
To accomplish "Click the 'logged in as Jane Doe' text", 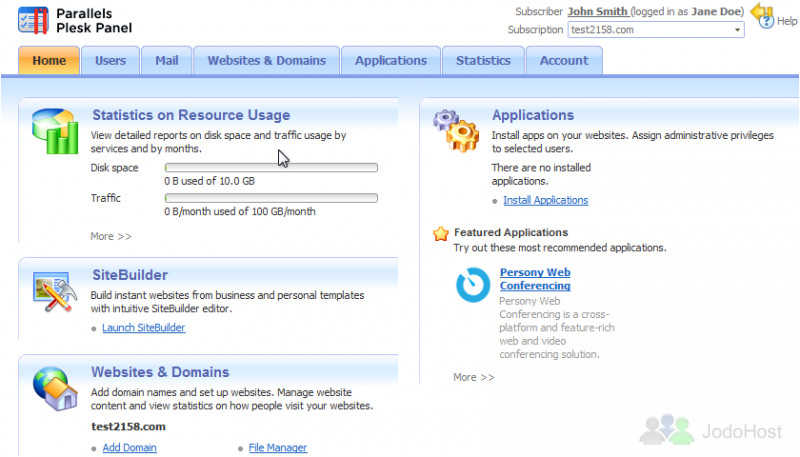I will [687, 11].
